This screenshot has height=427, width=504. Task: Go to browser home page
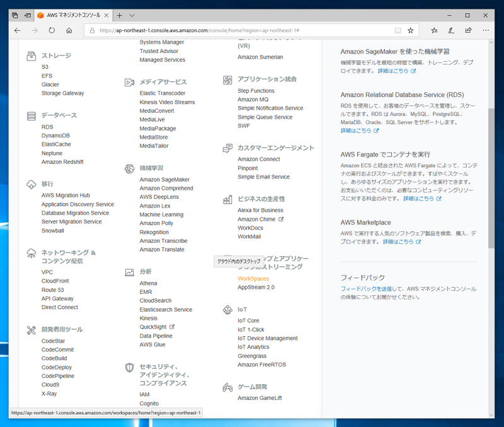tap(69, 30)
